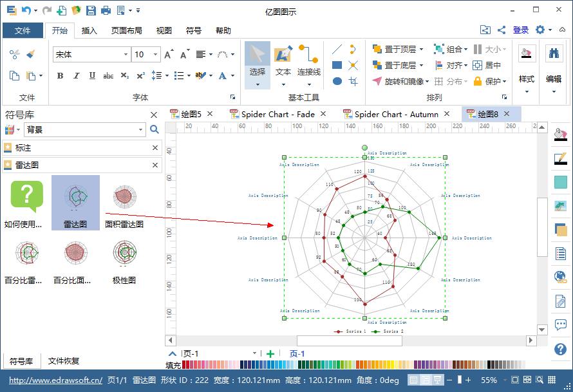Select the 面积雷达图 shape thumbnail

(x=124, y=203)
